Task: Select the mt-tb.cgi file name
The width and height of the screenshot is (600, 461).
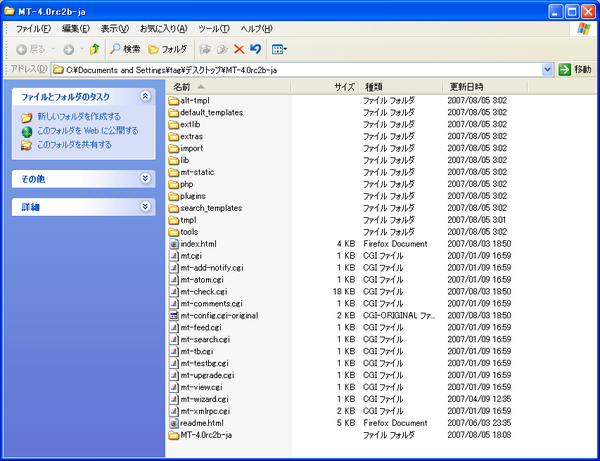Action: pos(197,351)
